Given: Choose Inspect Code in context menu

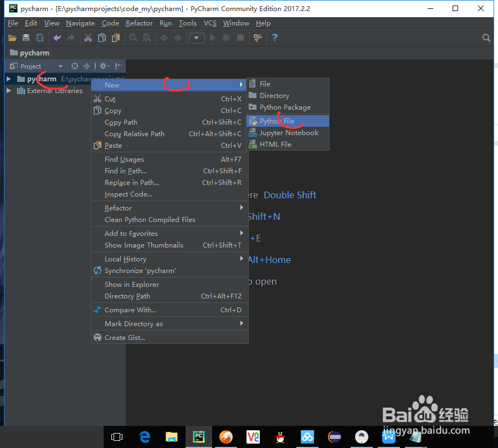Looking at the screenshot, I should pos(170,194).
